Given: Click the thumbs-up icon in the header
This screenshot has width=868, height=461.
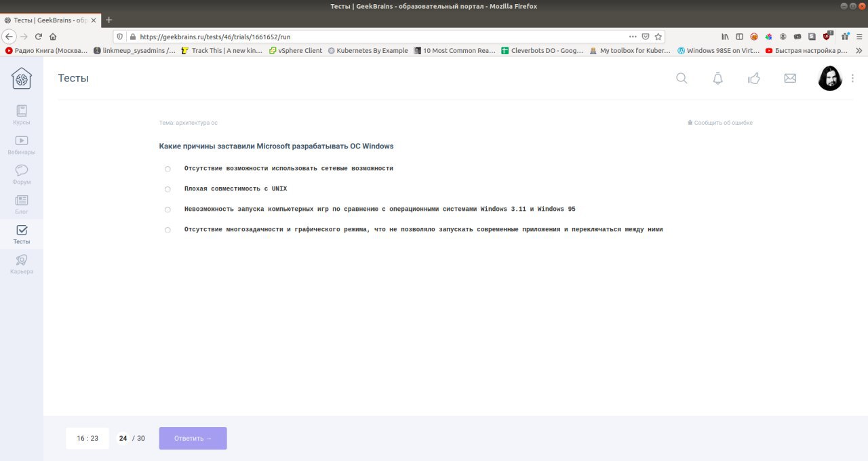Looking at the screenshot, I should point(753,78).
